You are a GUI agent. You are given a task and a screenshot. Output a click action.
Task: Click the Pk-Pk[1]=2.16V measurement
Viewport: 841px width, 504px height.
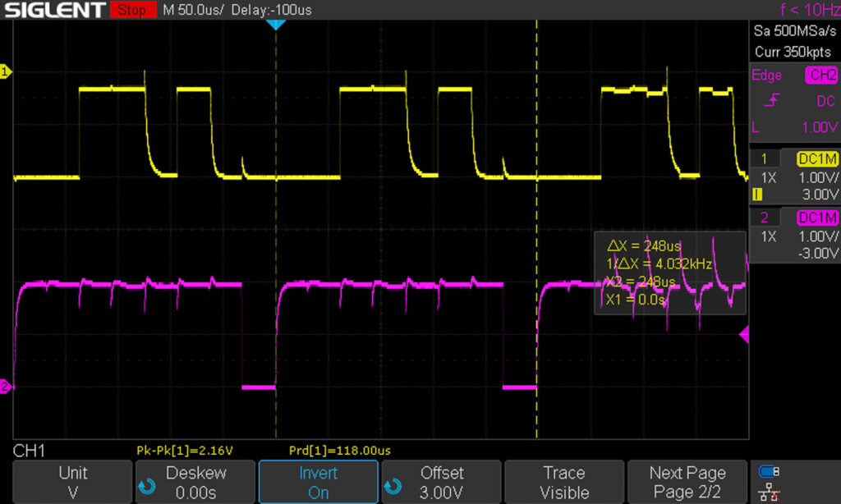[185, 451]
